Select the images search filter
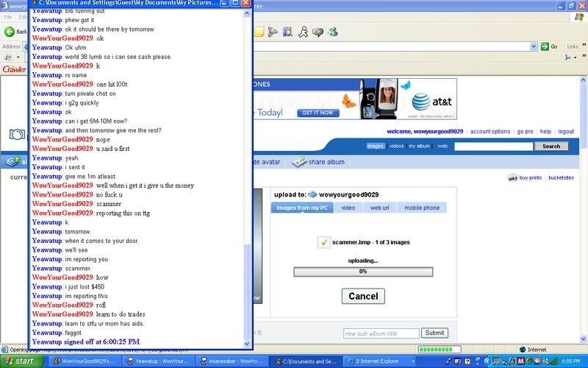The width and height of the screenshot is (588, 368). coord(376,146)
